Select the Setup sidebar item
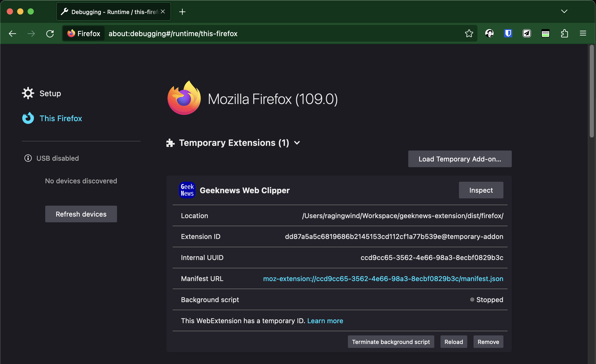Viewport: 596px width, 364px height. [x=50, y=93]
